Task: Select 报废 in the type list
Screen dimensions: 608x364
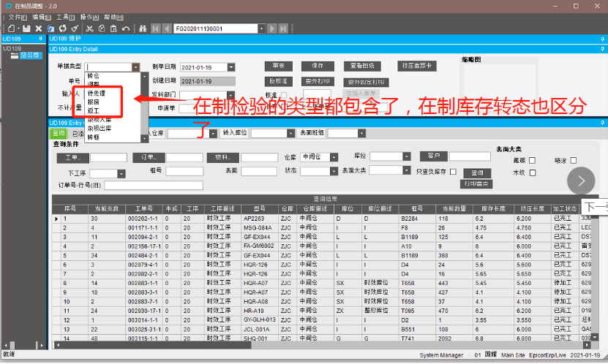Action: click(95, 102)
